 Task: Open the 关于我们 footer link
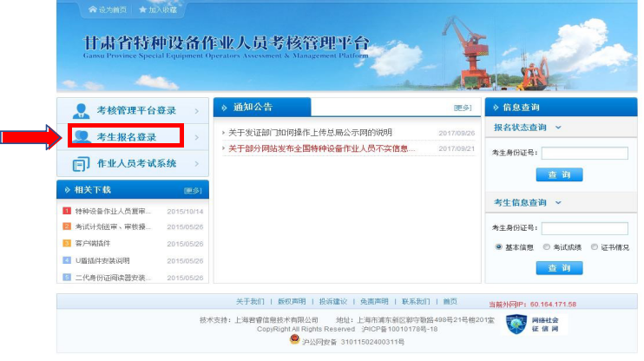pos(250,301)
